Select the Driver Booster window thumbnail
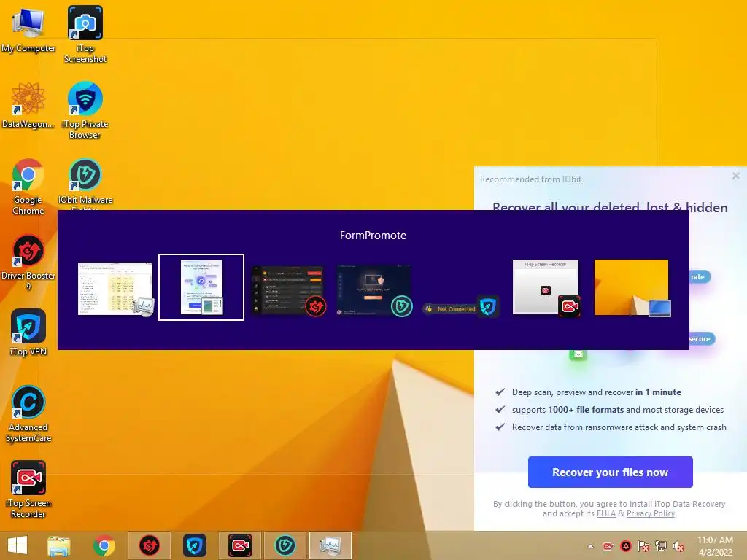 pyautogui.click(x=287, y=290)
